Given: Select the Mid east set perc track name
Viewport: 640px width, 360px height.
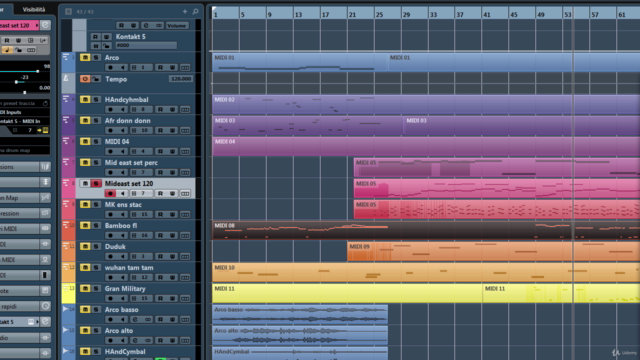Looking at the screenshot, I should tap(131, 162).
